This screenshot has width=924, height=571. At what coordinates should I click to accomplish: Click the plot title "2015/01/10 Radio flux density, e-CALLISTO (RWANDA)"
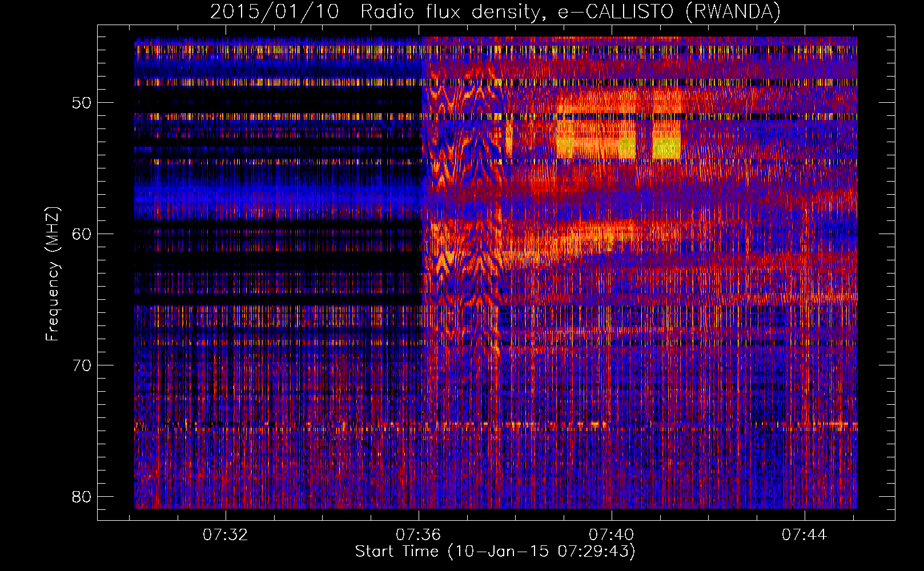click(495, 11)
